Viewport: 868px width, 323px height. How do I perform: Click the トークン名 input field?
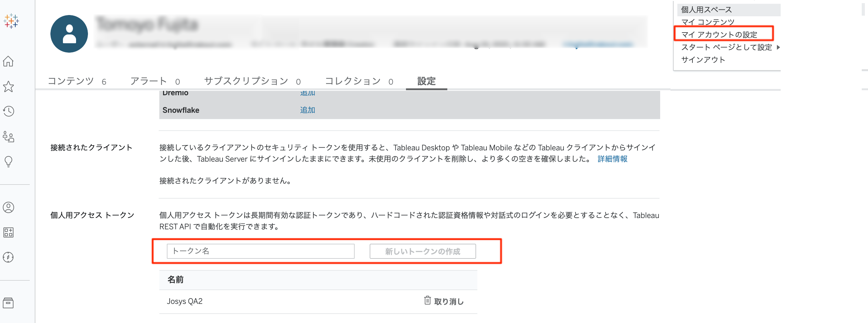pos(260,251)
